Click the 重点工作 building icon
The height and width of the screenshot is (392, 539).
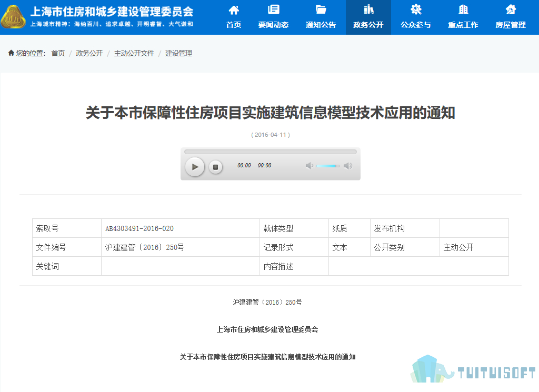pyautogui.click(x=463, y=9)
